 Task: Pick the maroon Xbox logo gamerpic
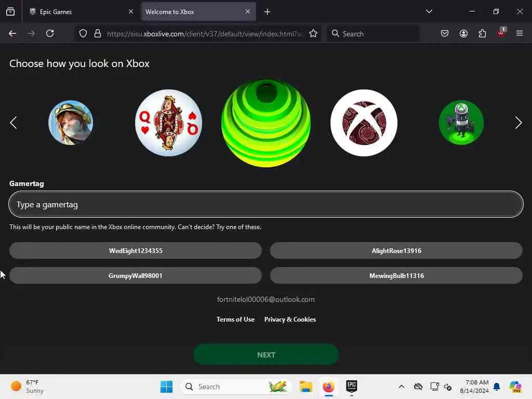364,123
